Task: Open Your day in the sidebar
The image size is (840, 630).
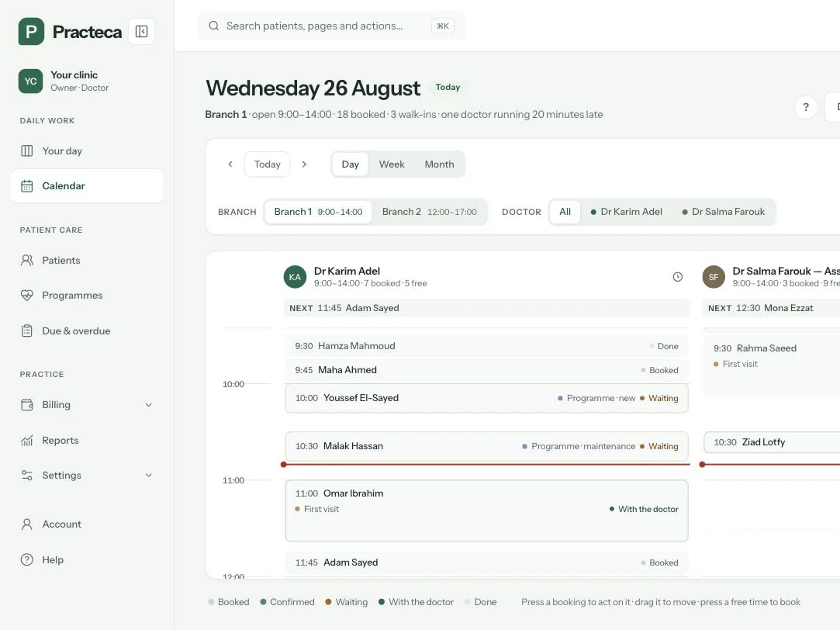Action: (x=87, y=151)
